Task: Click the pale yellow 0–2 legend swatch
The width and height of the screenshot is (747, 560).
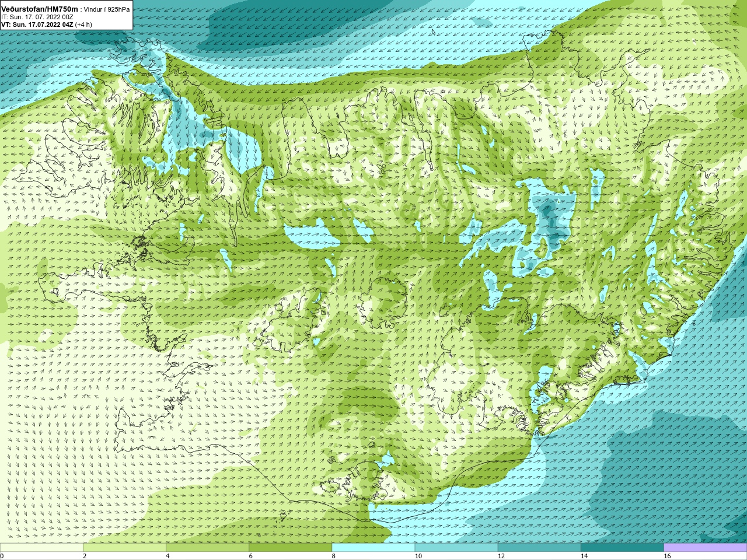Action: pyautogui.click(x=41, y=547)
